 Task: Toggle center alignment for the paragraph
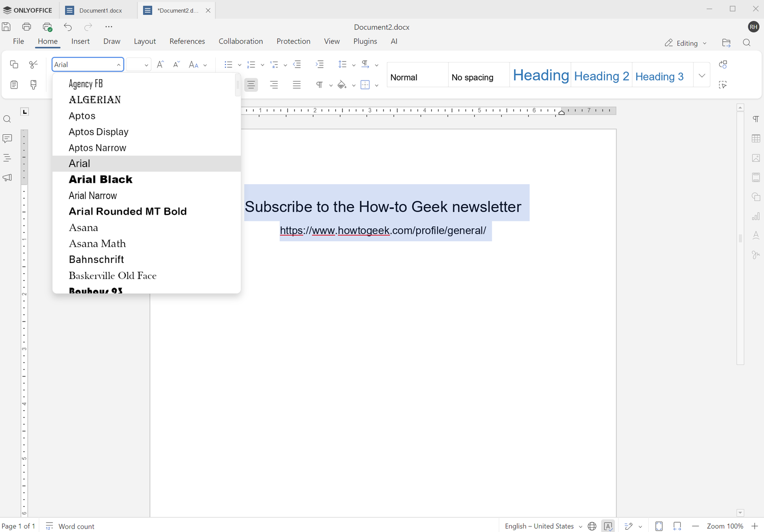click(x=251, y=85)
